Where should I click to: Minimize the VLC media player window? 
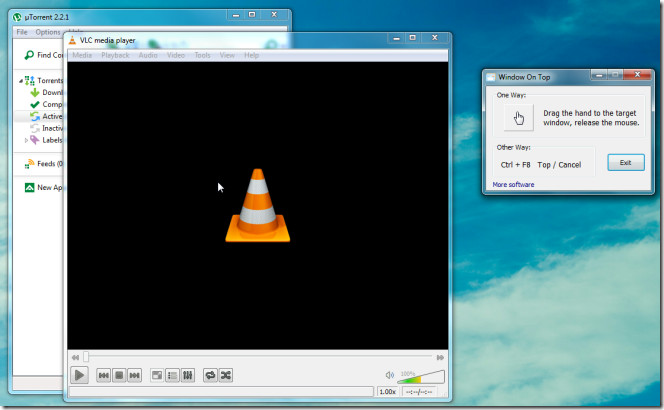[x=396, y=38]
